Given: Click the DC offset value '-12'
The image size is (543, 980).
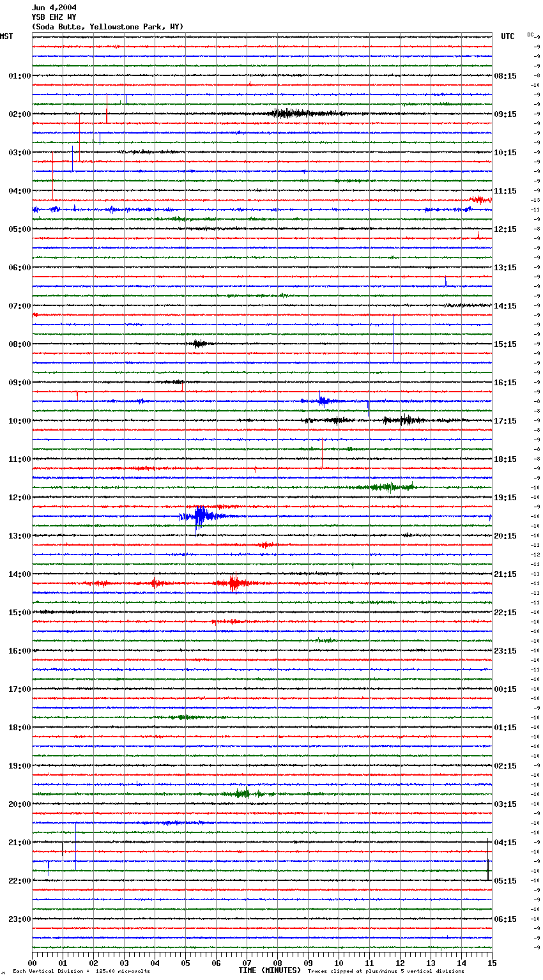Looking at the screenshot, I should pos(535,555).
